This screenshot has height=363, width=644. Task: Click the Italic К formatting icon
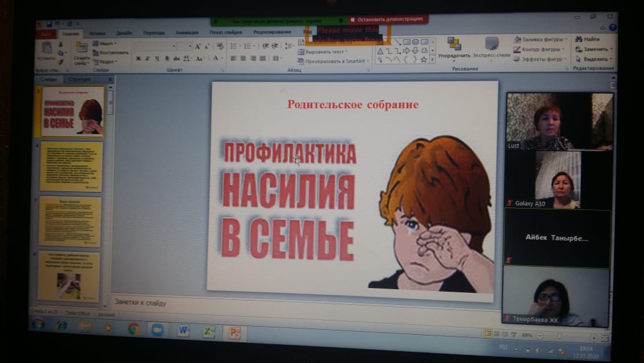tap(147, 59)
